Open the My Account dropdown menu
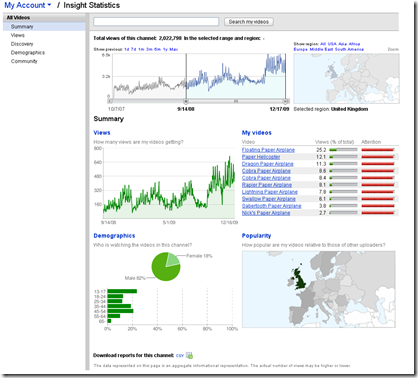This screenshot has height=378, width=418. 28,5
